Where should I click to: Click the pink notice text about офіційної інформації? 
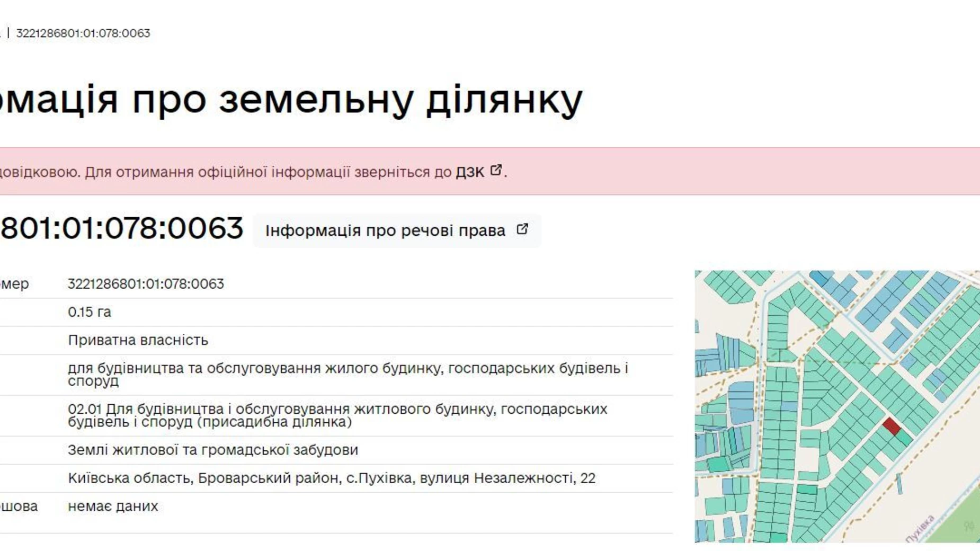pyautogui.click(x=253, y=172)
